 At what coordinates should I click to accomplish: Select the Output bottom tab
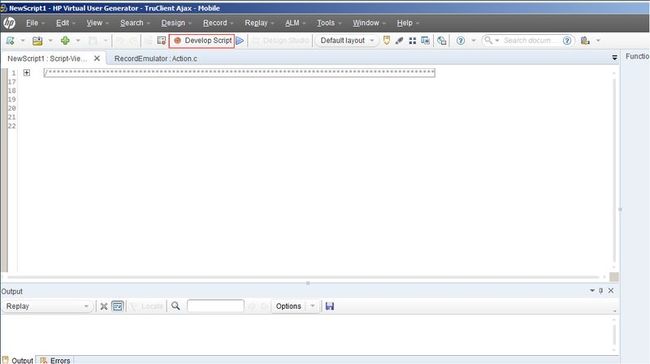coord(18,360)
